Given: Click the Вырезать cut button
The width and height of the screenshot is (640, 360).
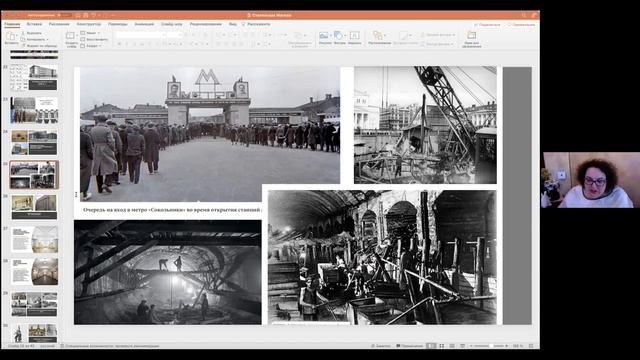Looking at the screenshot, I should [x=32, y=33].
